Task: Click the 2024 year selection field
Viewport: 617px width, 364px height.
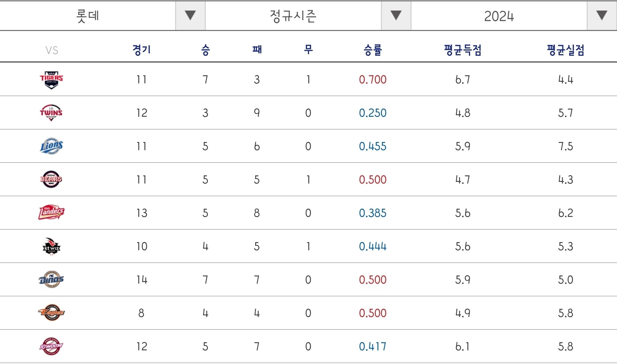Action: click(x=499, y=16)
